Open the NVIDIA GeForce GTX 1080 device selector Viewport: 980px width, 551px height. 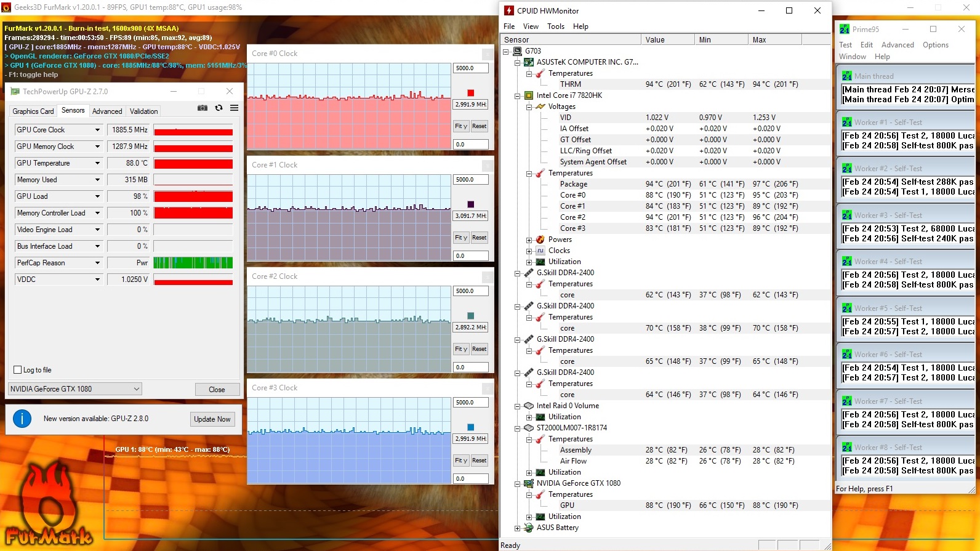pos(75,389)
